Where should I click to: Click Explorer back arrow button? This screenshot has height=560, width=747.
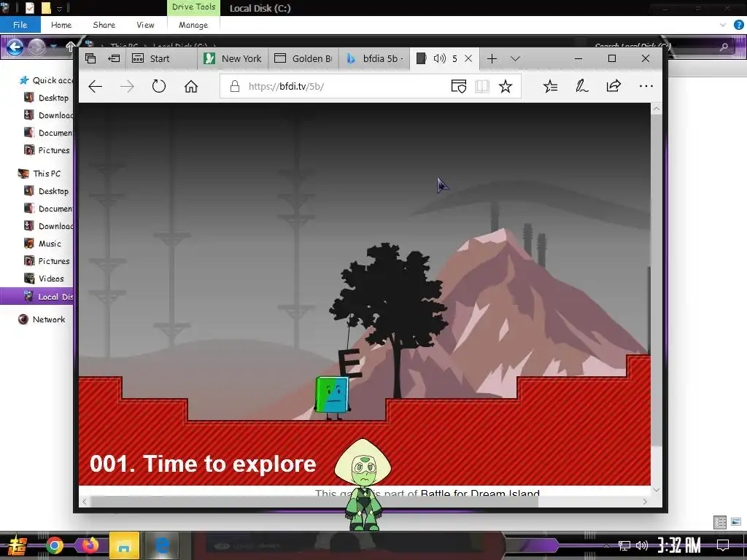point(15,47)
